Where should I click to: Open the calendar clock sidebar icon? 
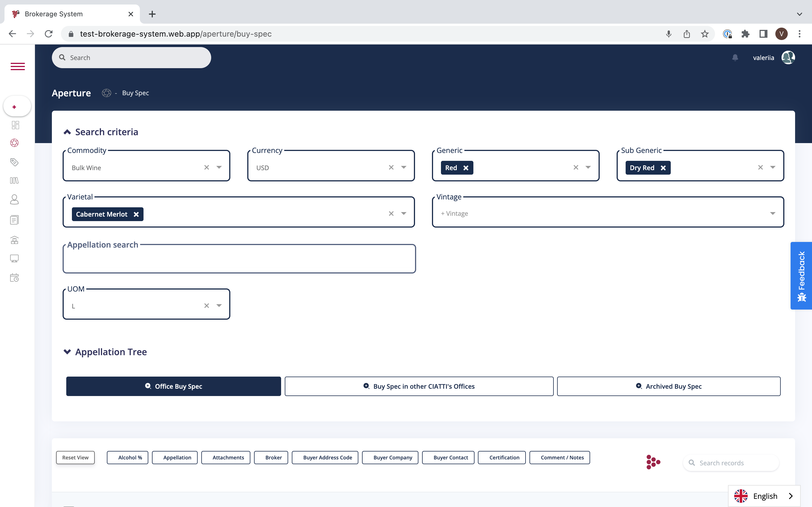(14, 278)
